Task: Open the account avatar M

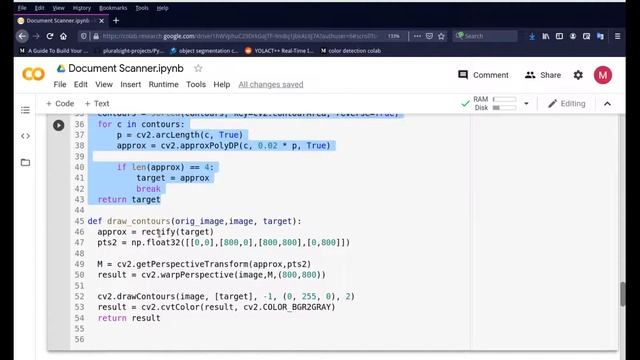Action: pyautogui.click(x=602, y=75)
